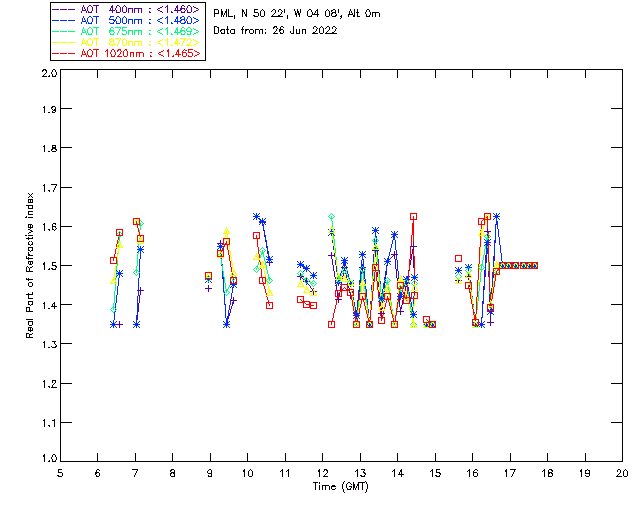
Task: Select the 'Data from: 26 Jun 2022' text
Action: coord(275,30)
